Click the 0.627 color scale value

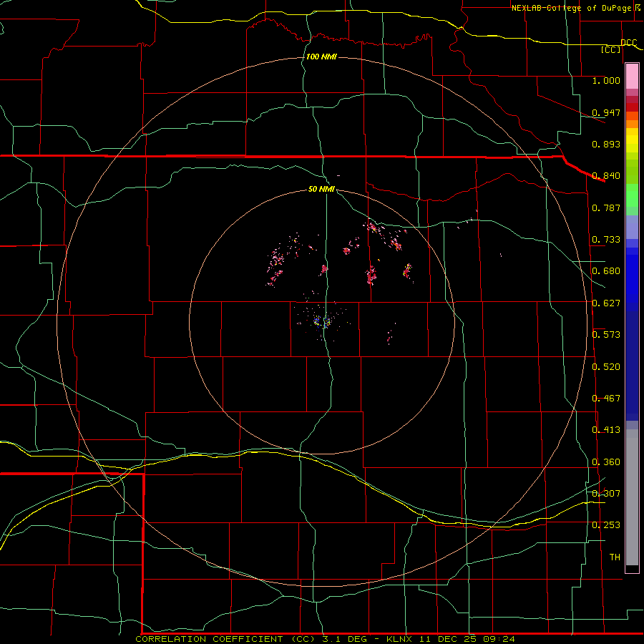pyautogui.click(x=606, y=303)
